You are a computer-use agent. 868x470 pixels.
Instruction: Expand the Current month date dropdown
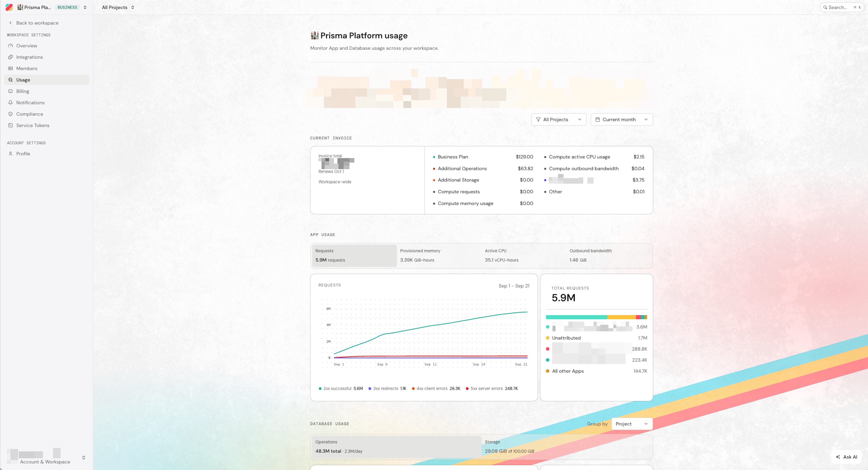[x=621, y=119]
